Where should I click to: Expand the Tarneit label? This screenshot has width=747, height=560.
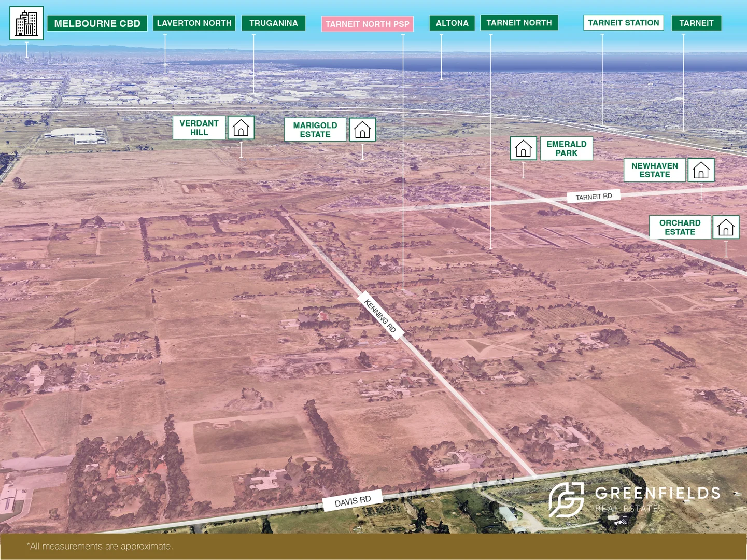pos(696,23)
